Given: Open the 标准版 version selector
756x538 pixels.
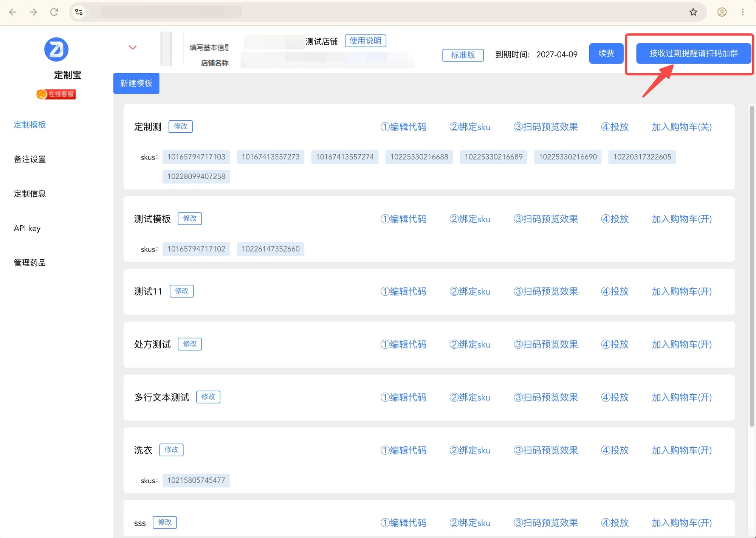Looking at the screenshot, I should coord(463,55).
